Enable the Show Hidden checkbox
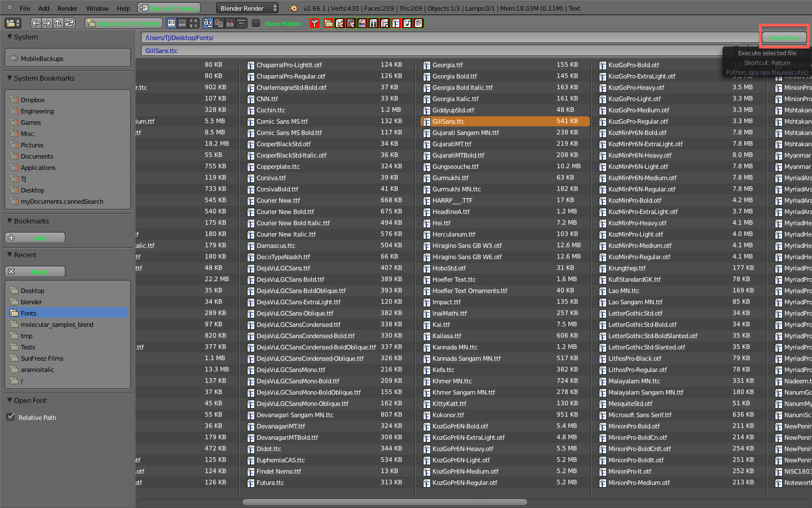The height and width of the screenshot is (508, 812). point(256,23)
